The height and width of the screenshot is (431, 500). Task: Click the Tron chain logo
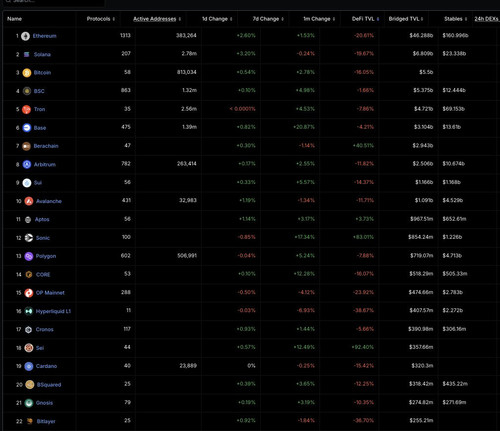coord(26,109)
